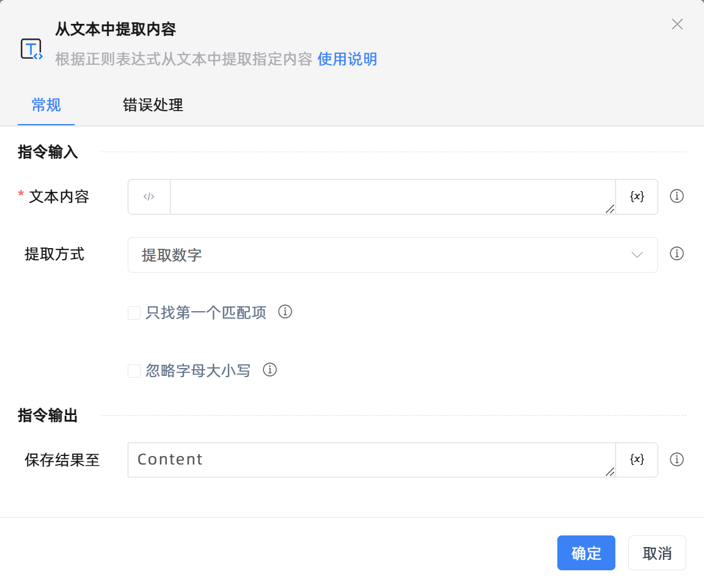
Task: Insert variable using {x} button for 文本内容
Action: (637, 197)
